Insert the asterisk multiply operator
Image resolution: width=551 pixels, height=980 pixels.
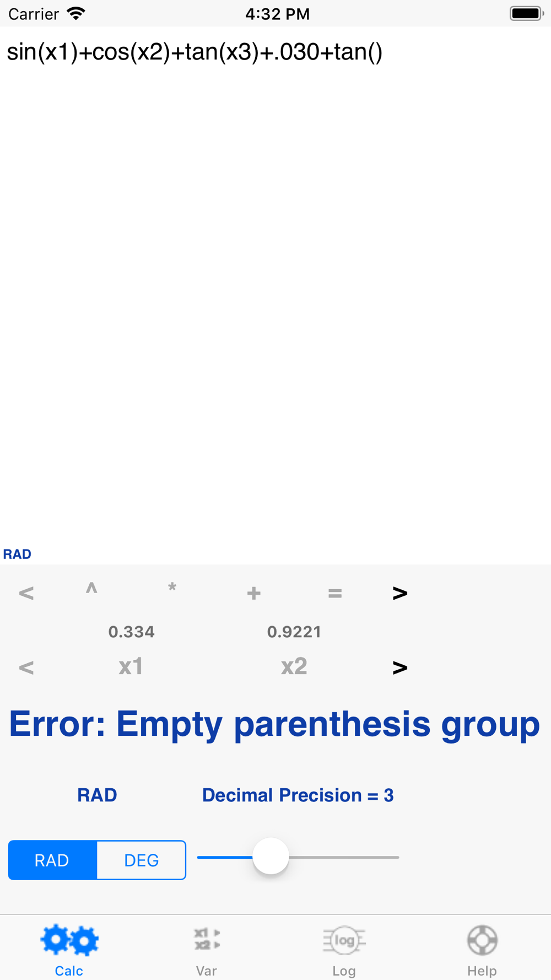click(172, 589)
